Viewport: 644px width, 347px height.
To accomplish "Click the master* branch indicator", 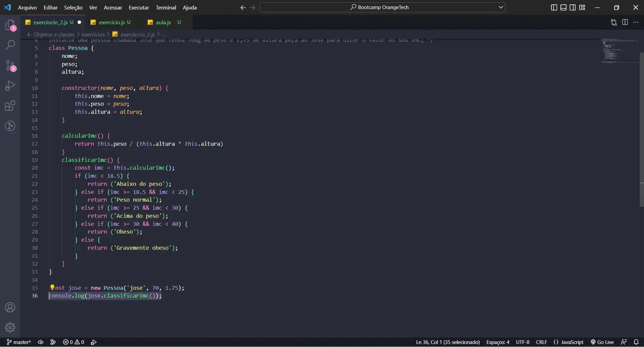I will coord(19,342).
